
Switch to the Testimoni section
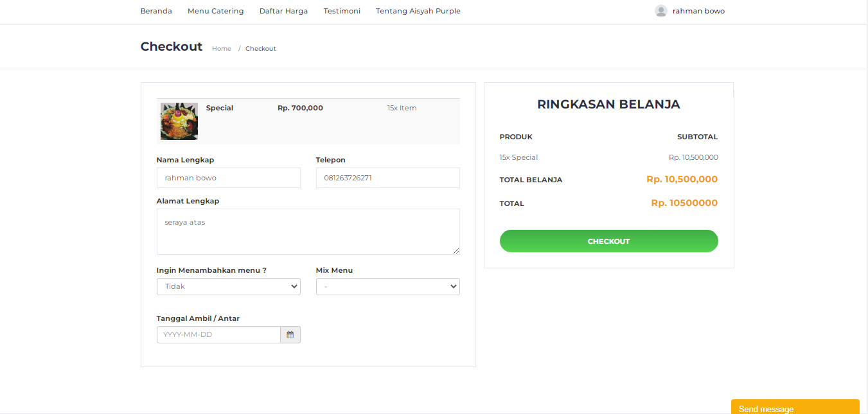(x=341, y=11)
